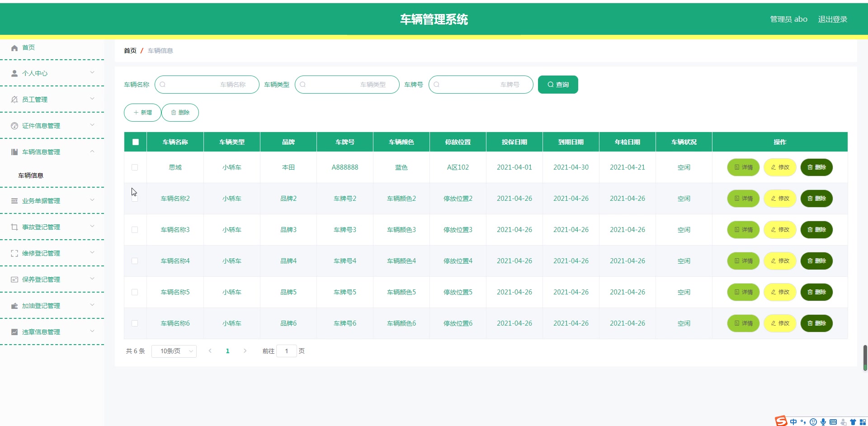Check the row checkbox for 思域
This screenshot has height=426, width=868.
point(135,167)
